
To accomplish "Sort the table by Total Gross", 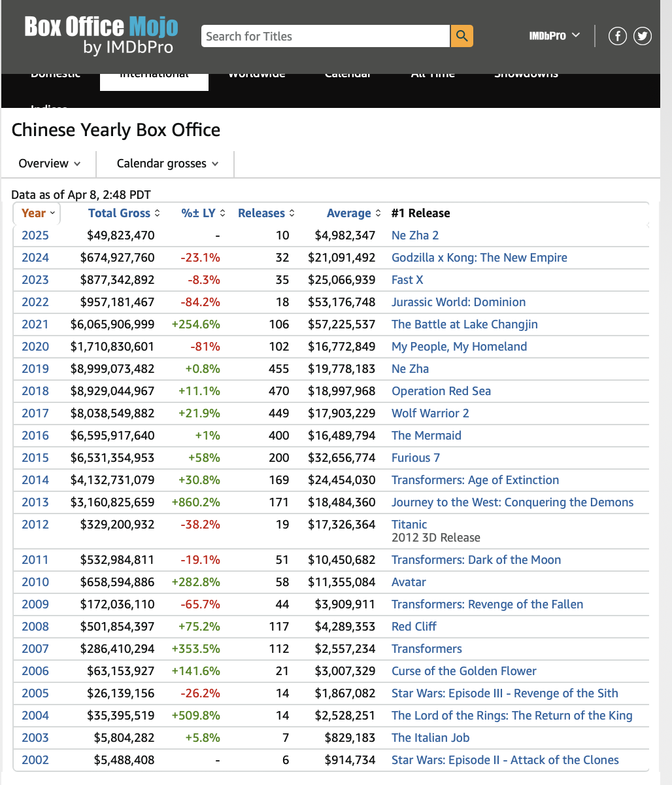I will pos(124,213).
